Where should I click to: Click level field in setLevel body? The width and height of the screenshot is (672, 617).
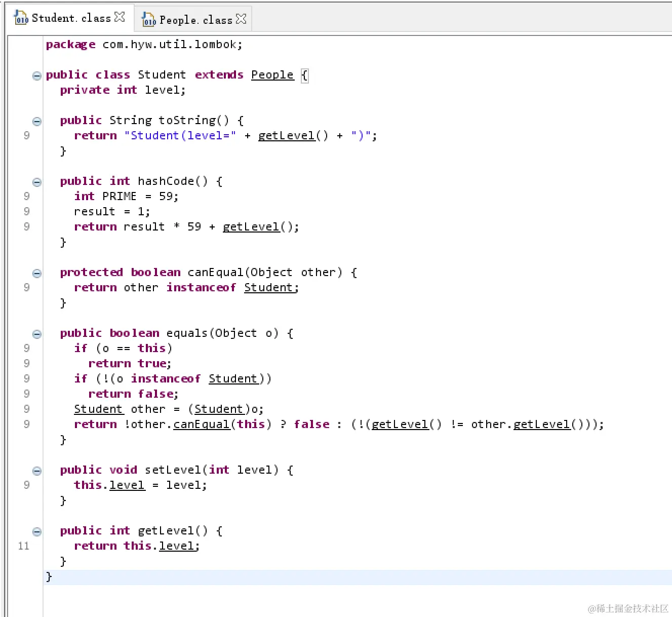click(127, 485)
